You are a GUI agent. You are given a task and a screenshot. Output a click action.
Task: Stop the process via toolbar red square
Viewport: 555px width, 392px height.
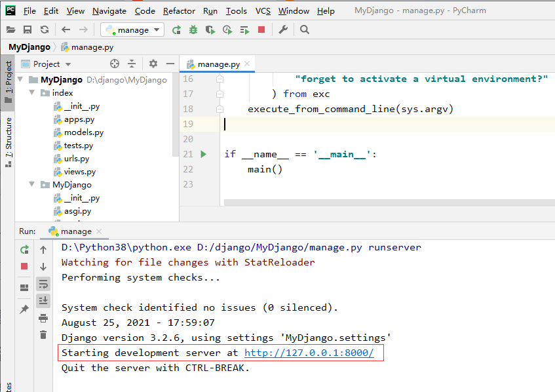(x=261, y=29)
